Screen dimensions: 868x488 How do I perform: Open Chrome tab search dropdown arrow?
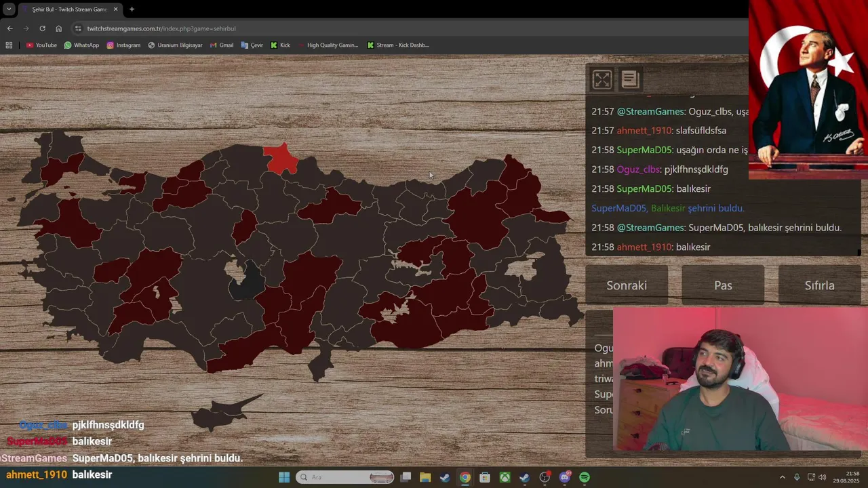pos(9,9)
